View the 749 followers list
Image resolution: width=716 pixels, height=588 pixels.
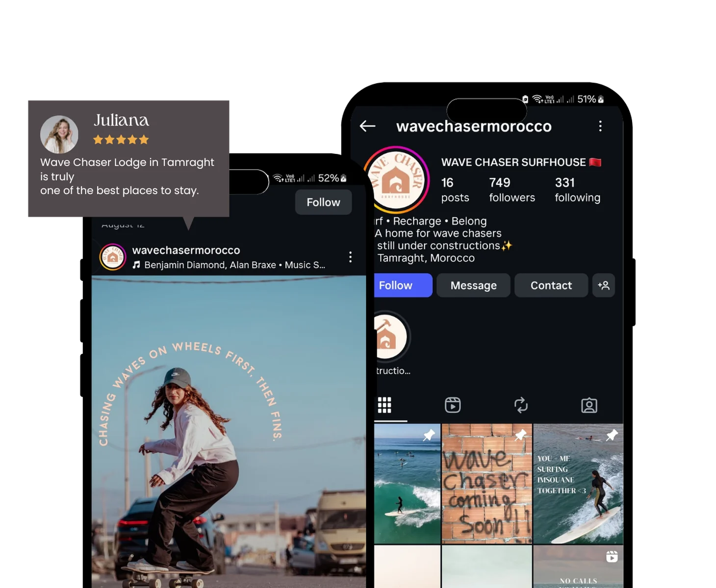pos(511,190)
